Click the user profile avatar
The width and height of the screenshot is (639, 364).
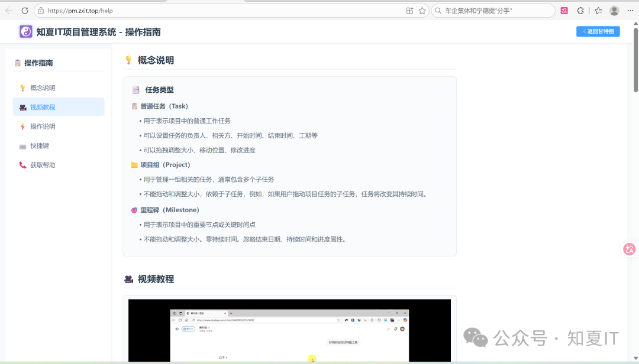coord(614,11)
